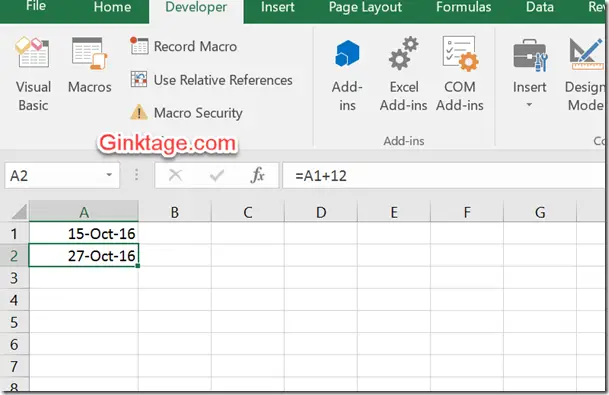
Task: Open COM Add-ins dialog
Action: [460, 74]
